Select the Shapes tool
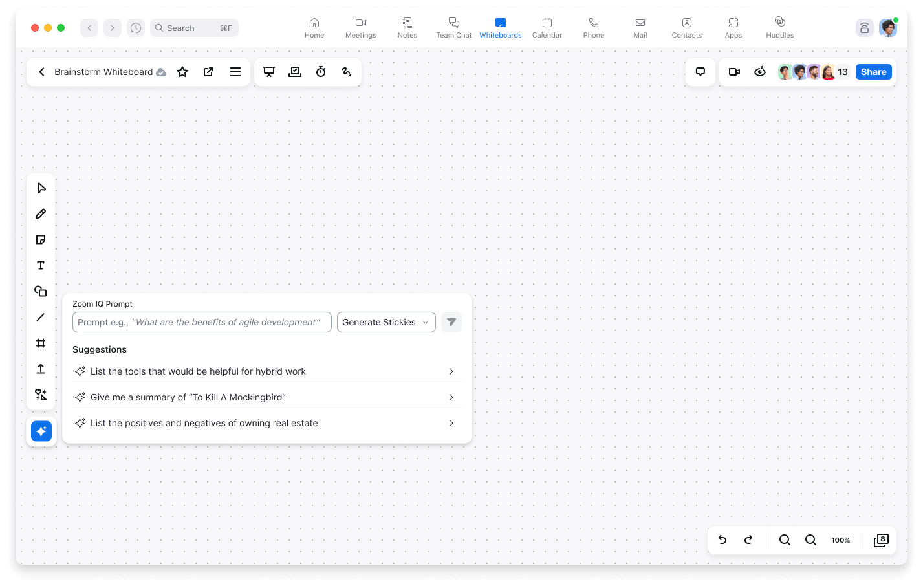This screenshot has height=588, width=923. pos(41,292)
